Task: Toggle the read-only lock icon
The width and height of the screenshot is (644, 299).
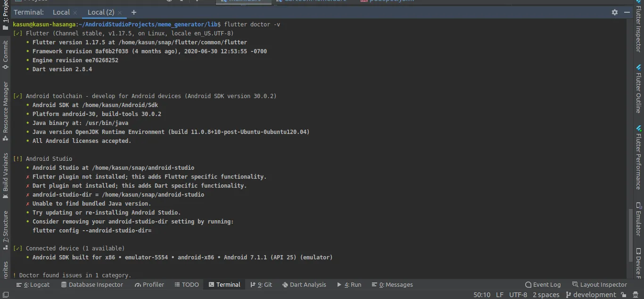Action: pyautogui.click(x=625, y=295)
